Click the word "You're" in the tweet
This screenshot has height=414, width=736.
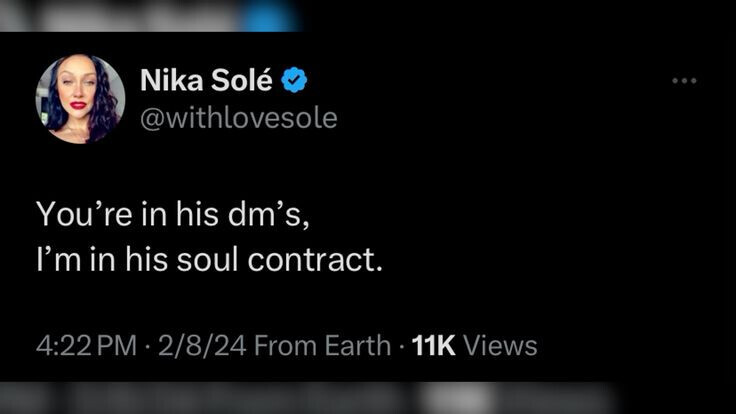click(x=77, y=213)
